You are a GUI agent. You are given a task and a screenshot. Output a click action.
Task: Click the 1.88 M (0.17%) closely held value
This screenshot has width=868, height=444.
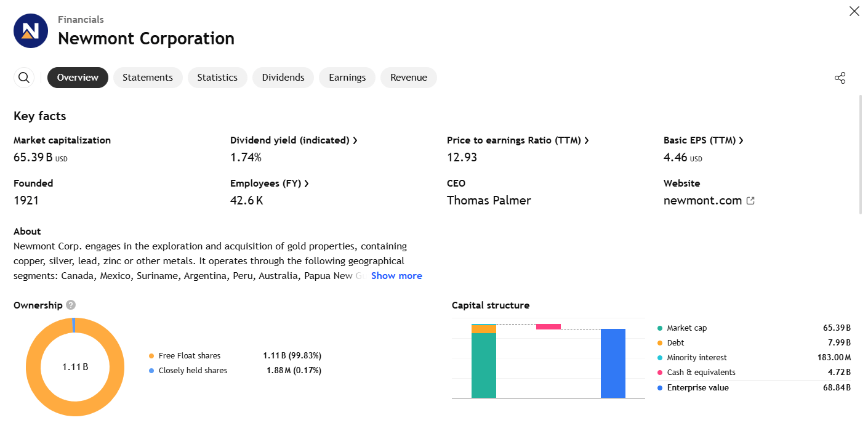294,371
